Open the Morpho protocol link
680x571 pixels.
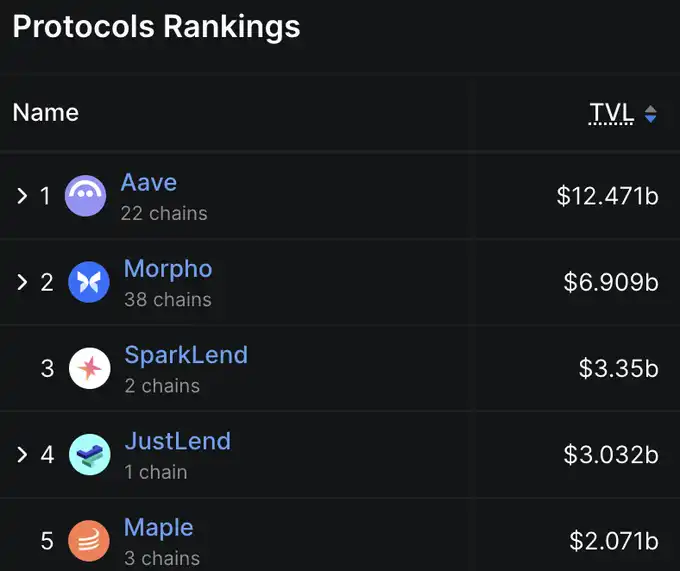click(x=168, y=269)
